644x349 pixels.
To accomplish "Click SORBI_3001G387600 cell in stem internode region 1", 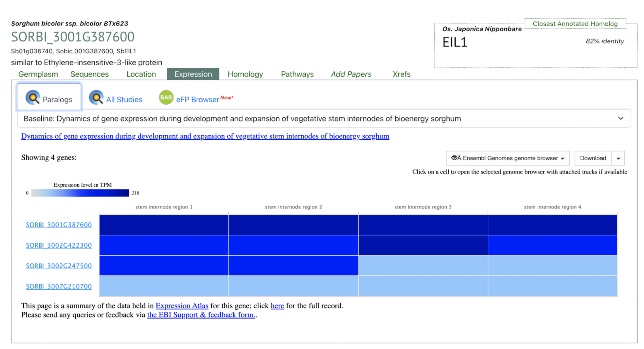I will pos(164,225).
